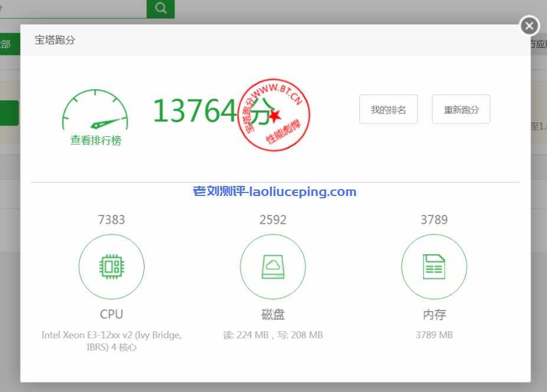Select the CPU score 7383
Viewport: 547px width, 392px height.
pyautogui.click(x=112, y=220)
